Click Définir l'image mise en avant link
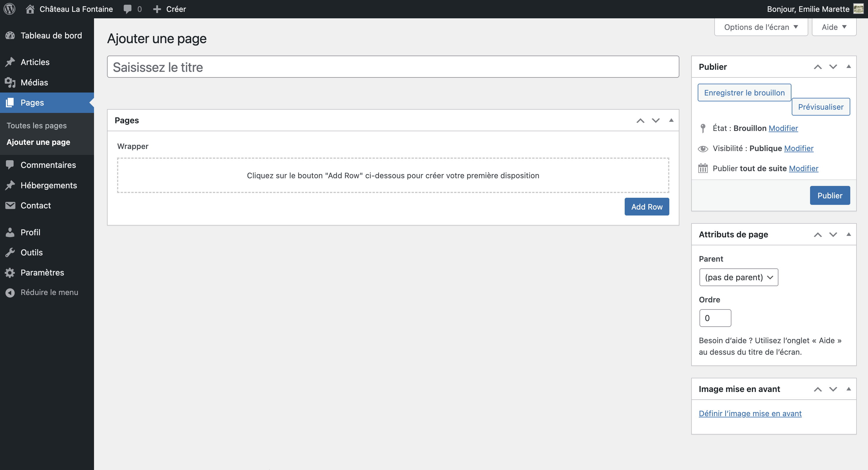The width and height of the screenshot is (868, 470). [750, 414]
